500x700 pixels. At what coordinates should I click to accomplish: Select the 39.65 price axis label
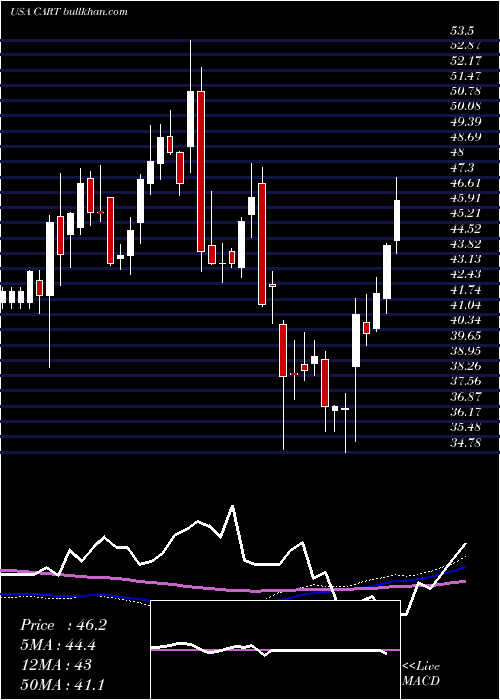point(465,336)
